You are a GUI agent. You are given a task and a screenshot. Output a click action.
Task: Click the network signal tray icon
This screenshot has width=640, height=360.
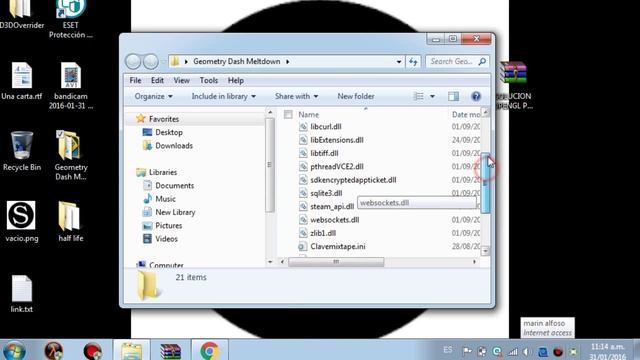513,351
